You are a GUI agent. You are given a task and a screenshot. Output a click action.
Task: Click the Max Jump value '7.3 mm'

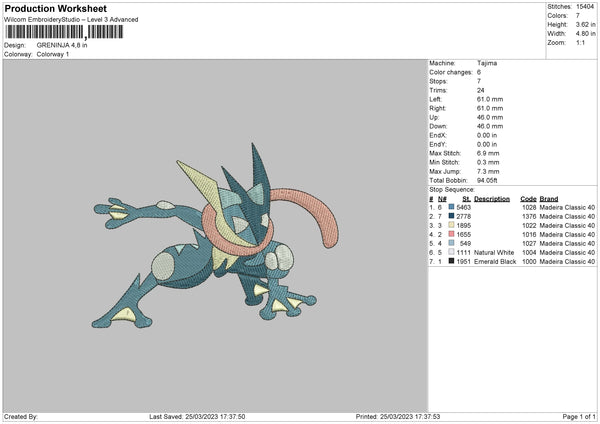click(x=488, y=171)
